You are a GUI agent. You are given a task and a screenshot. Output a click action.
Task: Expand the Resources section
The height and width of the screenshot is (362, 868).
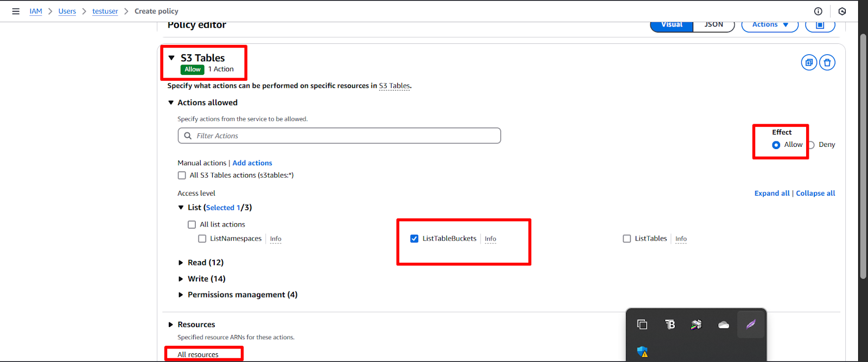point(171,325)
